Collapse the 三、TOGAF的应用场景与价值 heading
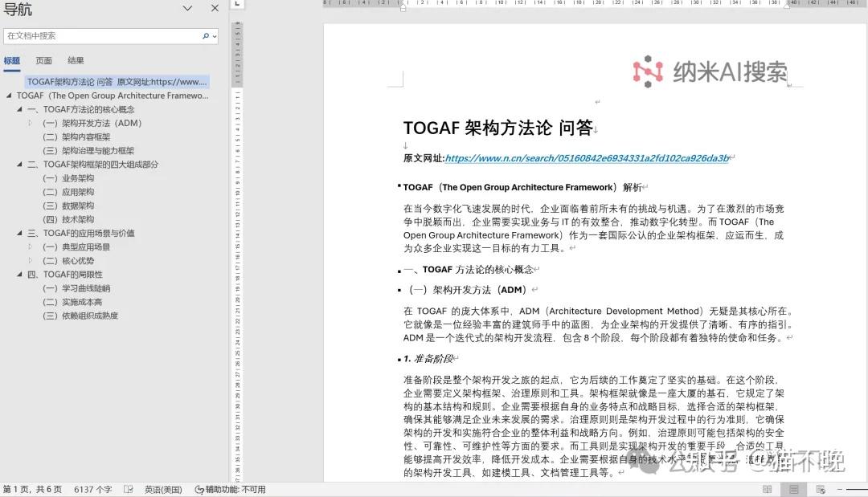This screenshot has height=497, width=868. coord(20,234)
